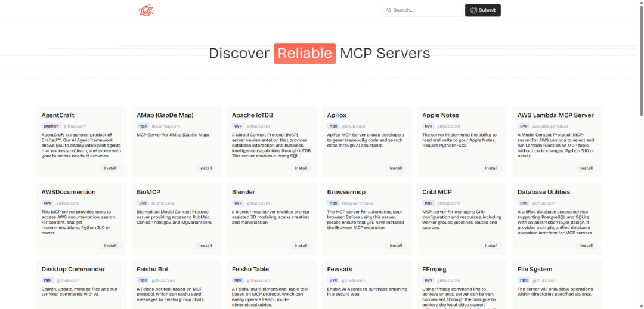Click the npx tag on Apifox card

(333, 126)
